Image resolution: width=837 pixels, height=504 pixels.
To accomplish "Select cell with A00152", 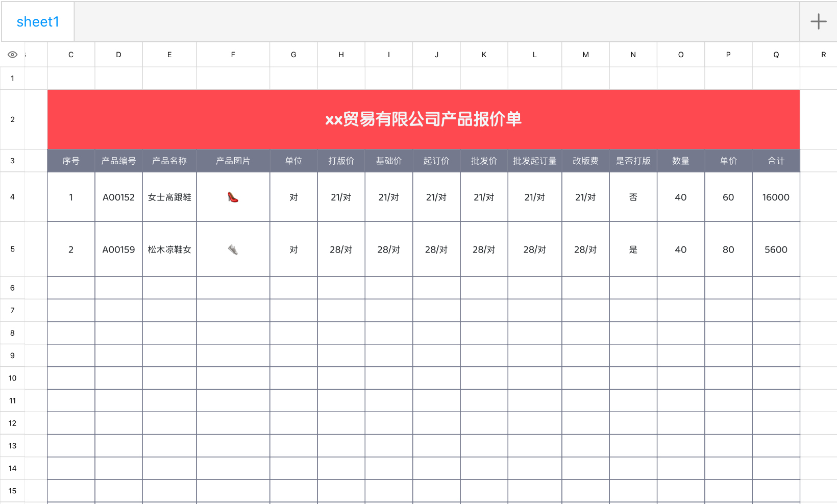I will point(118,197).
